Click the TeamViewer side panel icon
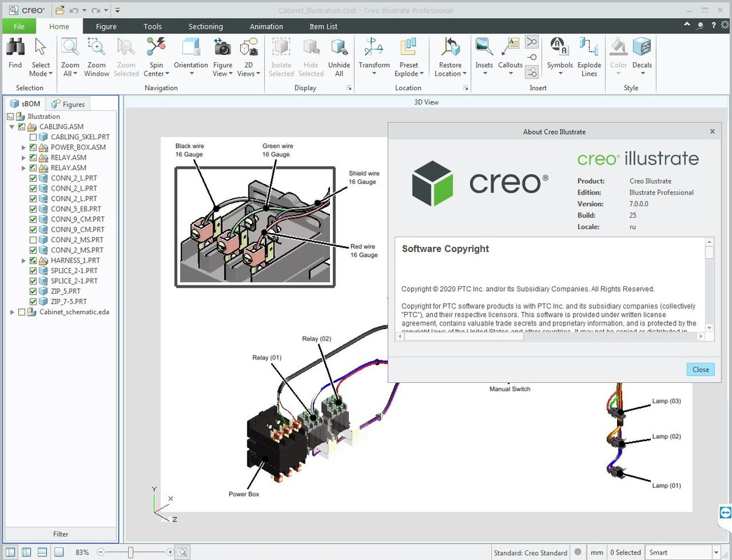This screenshot has width=732, height=560. click(726, 512)
